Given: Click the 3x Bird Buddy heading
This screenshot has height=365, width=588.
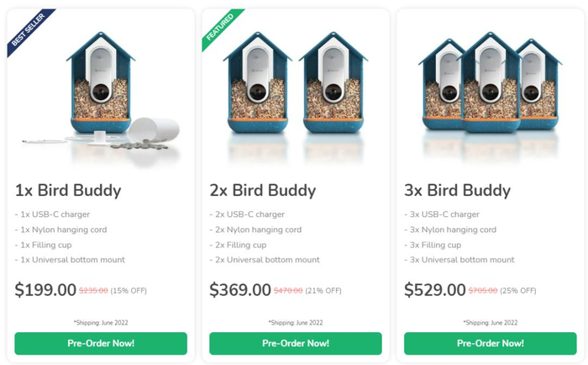Looking at the screenshot, I should click(458, 190).
